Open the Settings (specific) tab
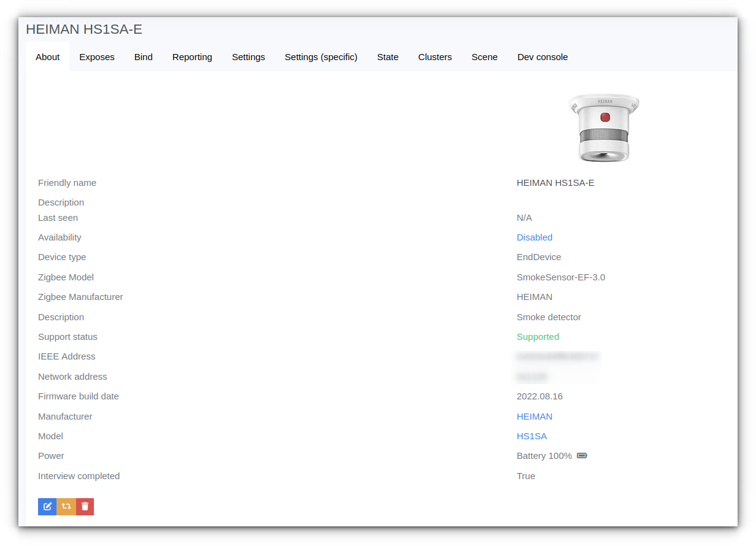 pos(321,57)
